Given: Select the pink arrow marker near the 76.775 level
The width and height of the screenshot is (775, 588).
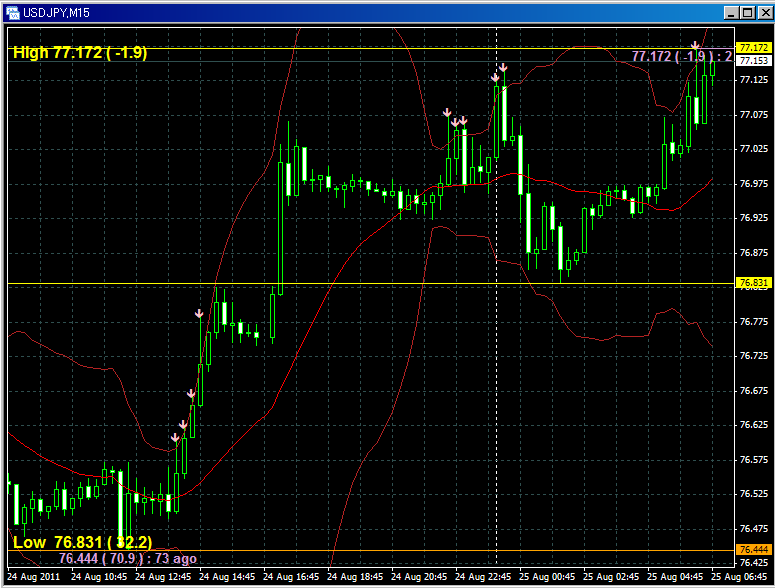Looking at the screenshot, I should pyautogui.click(x=199, y=314).
